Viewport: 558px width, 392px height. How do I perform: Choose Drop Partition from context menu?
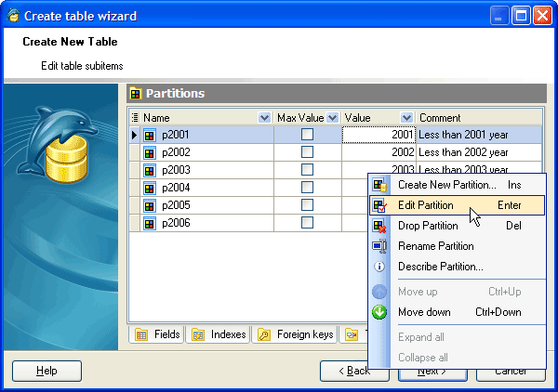tap(457, 226)
